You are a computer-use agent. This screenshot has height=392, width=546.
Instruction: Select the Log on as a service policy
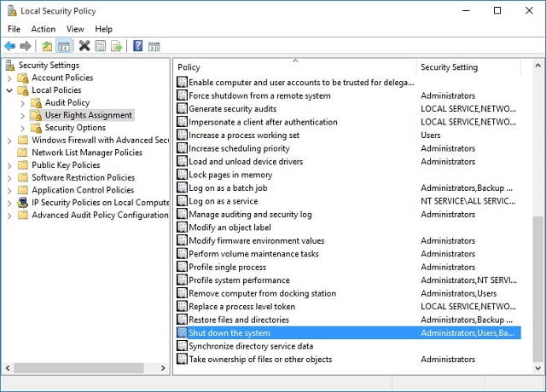[x=348, y=201]
